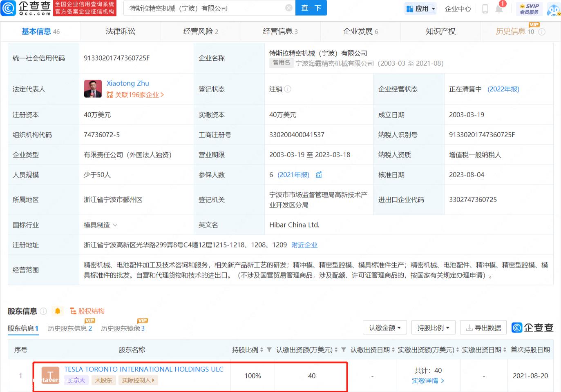Click the 曾用名 former name tag
Image resolution: width=561 pixels, height=392 pixels.
(281, 63)
